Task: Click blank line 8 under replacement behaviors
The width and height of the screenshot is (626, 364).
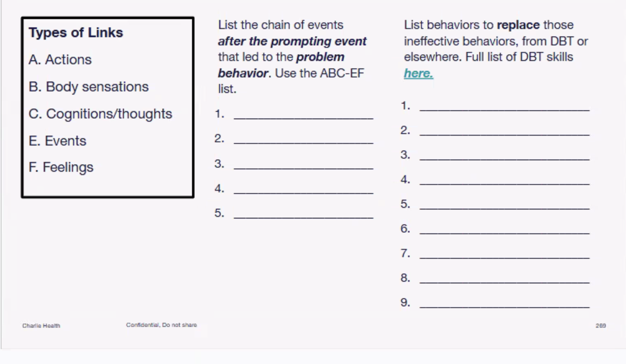Action: (x=504, y=279)
